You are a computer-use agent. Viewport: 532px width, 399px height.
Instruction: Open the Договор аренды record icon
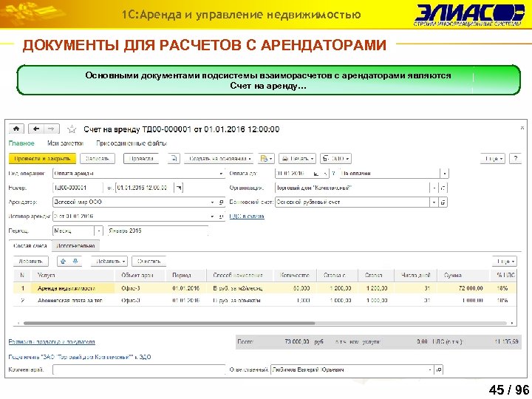click(221, 216)
